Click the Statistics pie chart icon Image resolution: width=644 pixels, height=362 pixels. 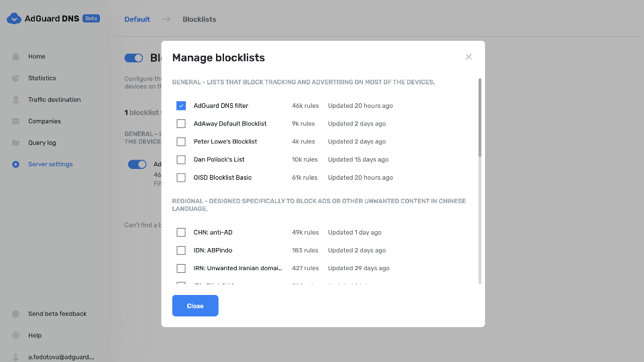(15, 78)
